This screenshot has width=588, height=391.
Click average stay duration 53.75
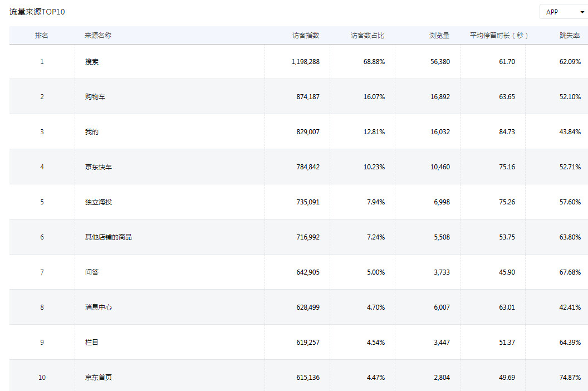tap(507, 237)
